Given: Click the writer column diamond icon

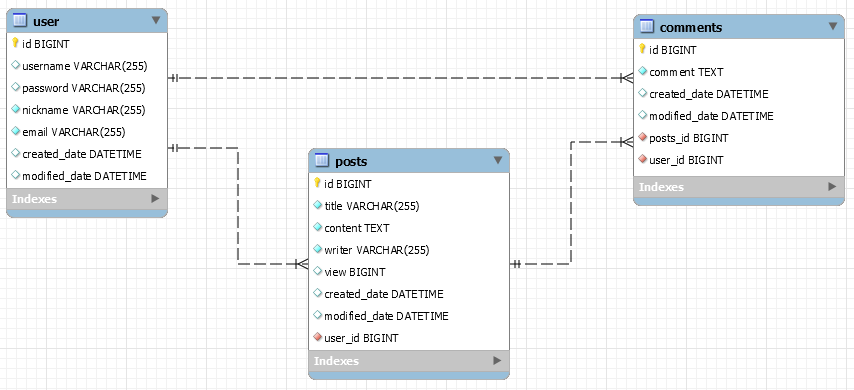Looking at the screenshot, I should 318,249.
